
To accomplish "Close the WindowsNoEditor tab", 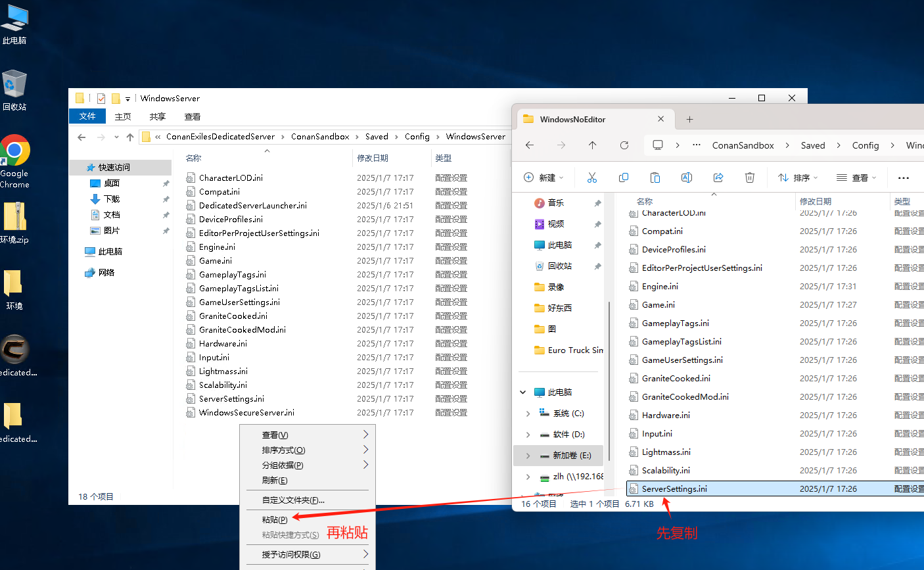I will click(661, 119).
